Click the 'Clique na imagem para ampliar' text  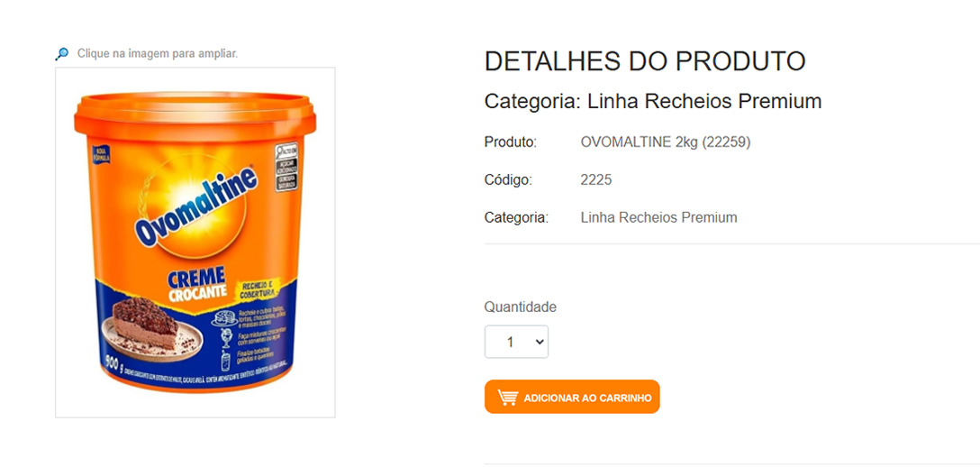158,54
